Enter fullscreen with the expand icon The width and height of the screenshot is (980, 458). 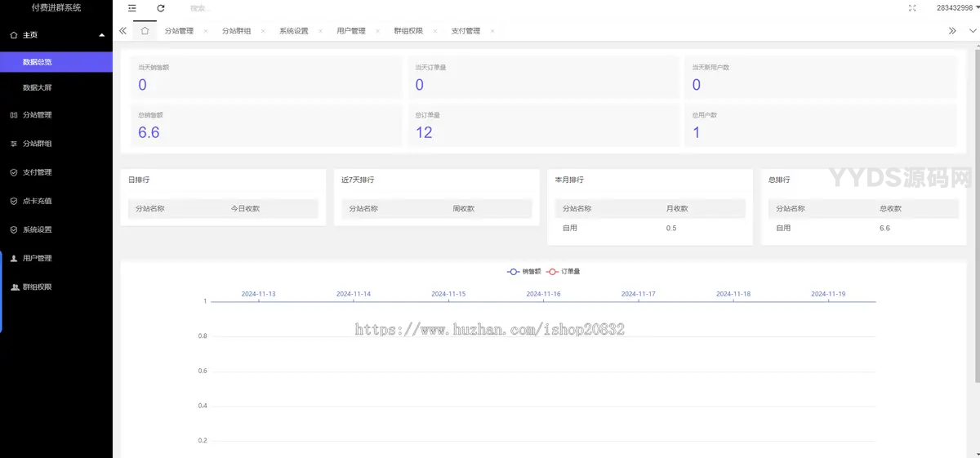point(912,8)
